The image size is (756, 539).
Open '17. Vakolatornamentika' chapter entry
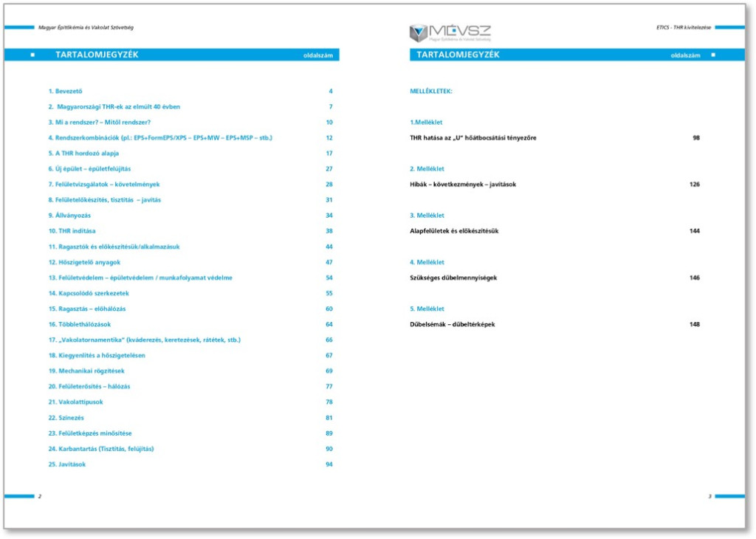(144, 340)
